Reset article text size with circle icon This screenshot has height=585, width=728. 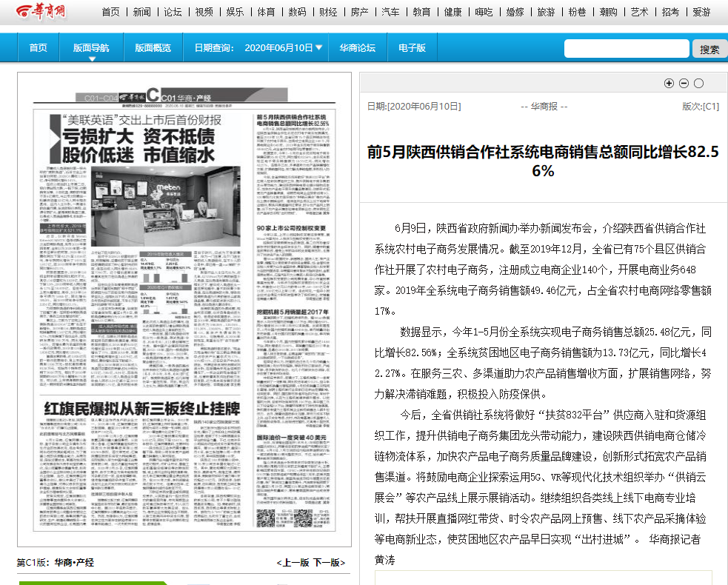[699, 83]
